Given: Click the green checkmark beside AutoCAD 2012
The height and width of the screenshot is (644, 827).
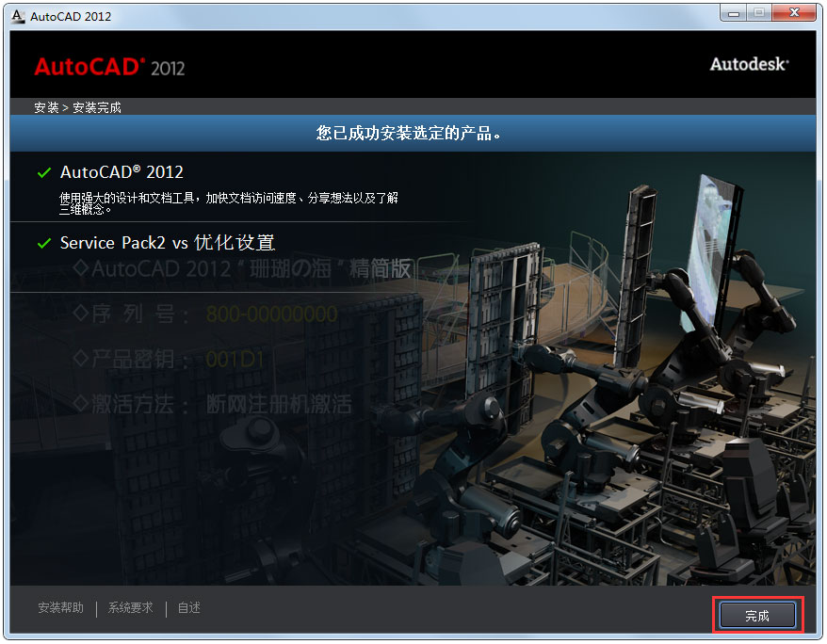Looking at the screenshot, I should click(43, 172).
